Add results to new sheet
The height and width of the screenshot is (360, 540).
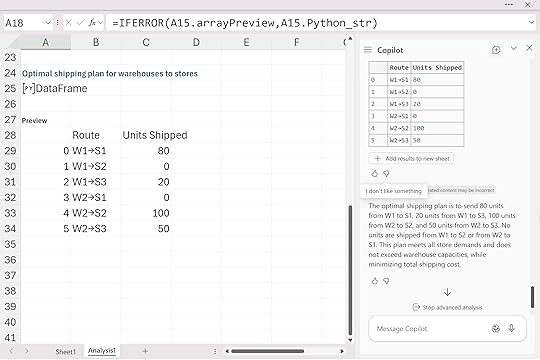[411, 158]
